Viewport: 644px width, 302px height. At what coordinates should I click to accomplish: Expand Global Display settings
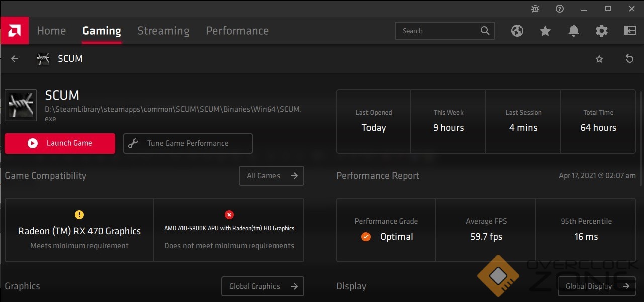pos(597,286)
